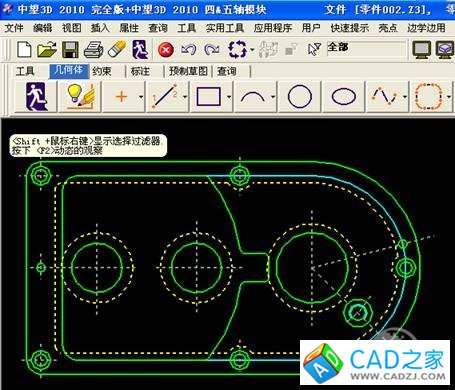Switch to the 约束 tab
This screenshot has width=455, height=390.
[102, 71]
